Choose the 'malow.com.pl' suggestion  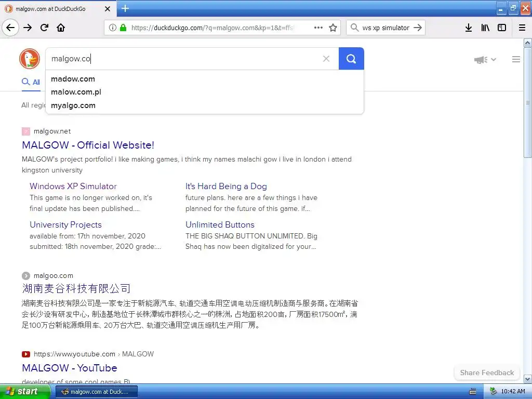(205, 92)
